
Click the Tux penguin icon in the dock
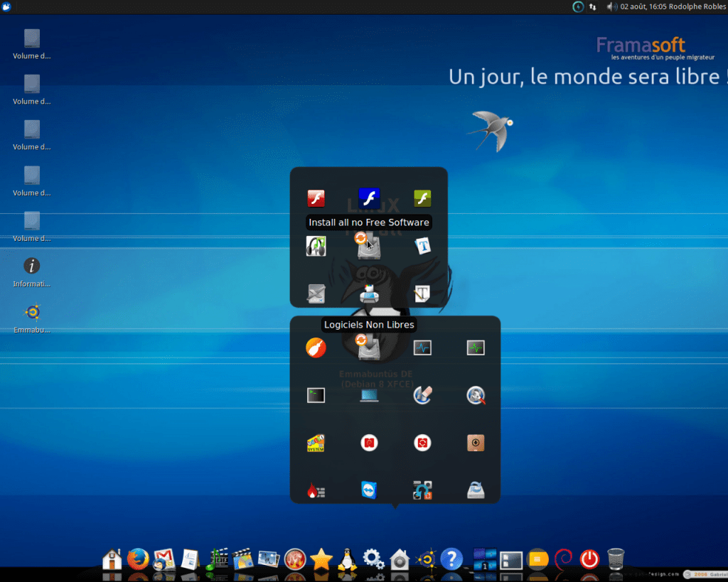pyautogui.click(x=347, y=559)
